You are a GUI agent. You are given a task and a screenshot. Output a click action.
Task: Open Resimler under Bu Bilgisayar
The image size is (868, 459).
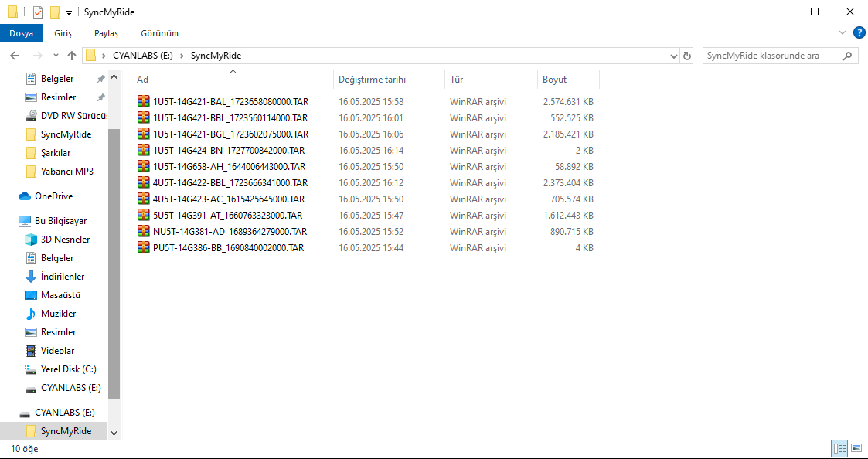pyautogui.click(x=58, y=332)
